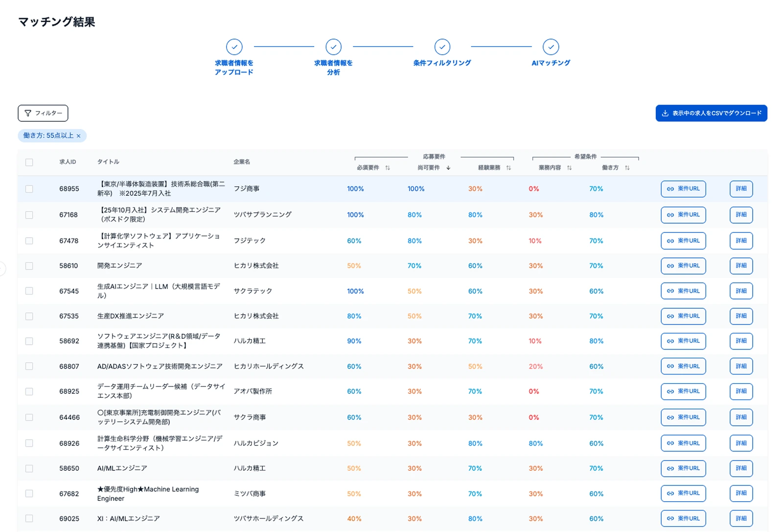Image resolution: width=783 pixels, height=532 pixels.
Task: Click the マッチング結果 page heading
Action: pos(57,22)
